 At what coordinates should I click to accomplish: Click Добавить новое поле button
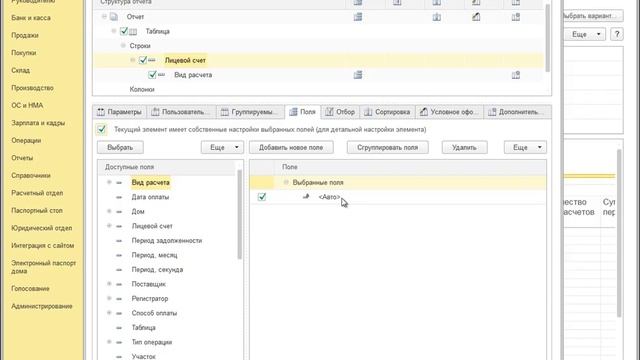[x=291, y=147]
